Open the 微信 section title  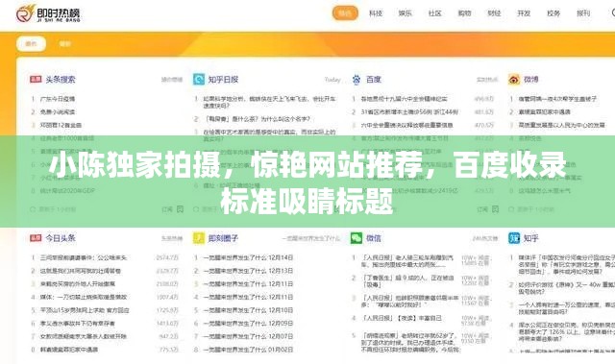tap(374, 238)
